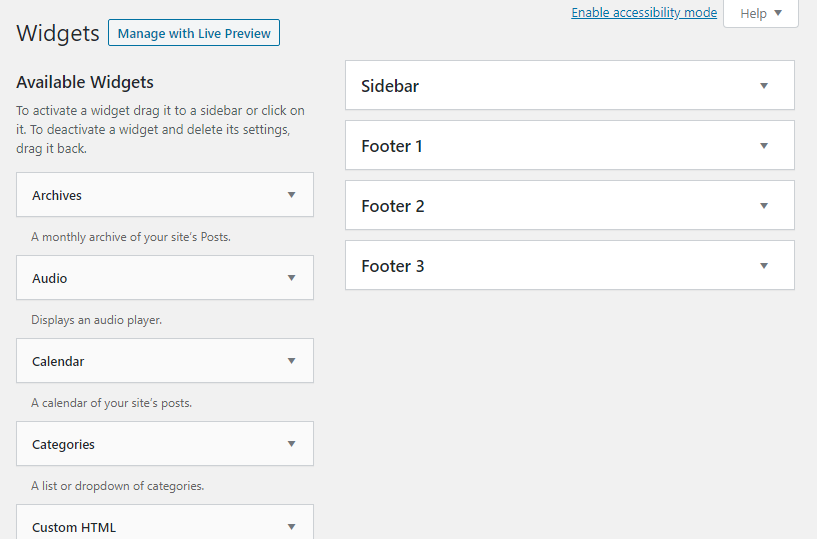Expand the Sidebar widget area arrow

(x=764, y=85)
